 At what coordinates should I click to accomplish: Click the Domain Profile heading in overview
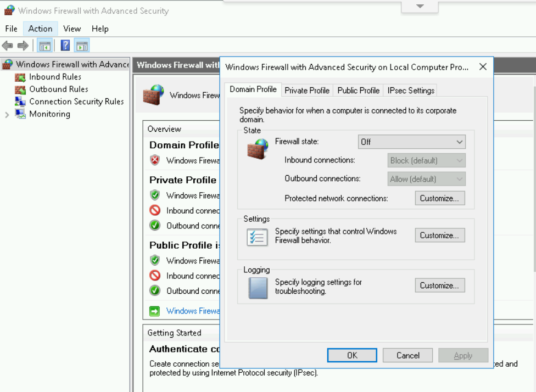click(x=185, y=145)
